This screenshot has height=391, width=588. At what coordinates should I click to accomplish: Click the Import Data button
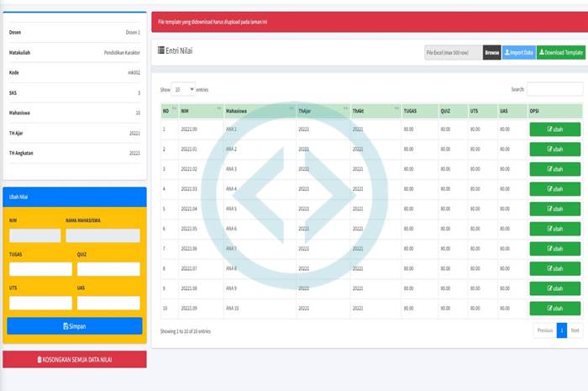(518, 53)
